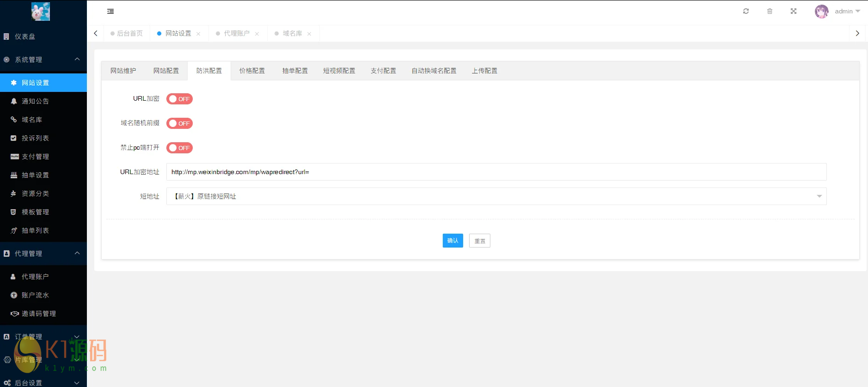Switch to the 价格配置 tab
868x387 pixels.
click(252, 71)
